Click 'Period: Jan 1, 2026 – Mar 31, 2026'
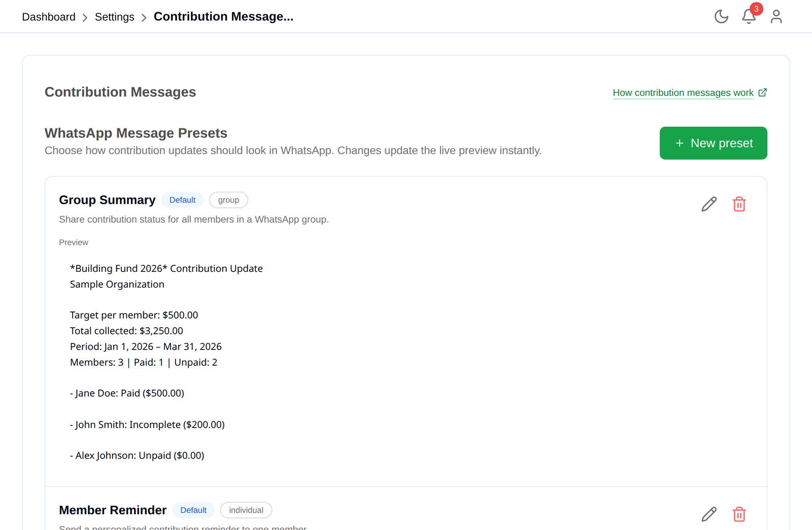Viewport: 812px width, 530px height. click(146, 346)
